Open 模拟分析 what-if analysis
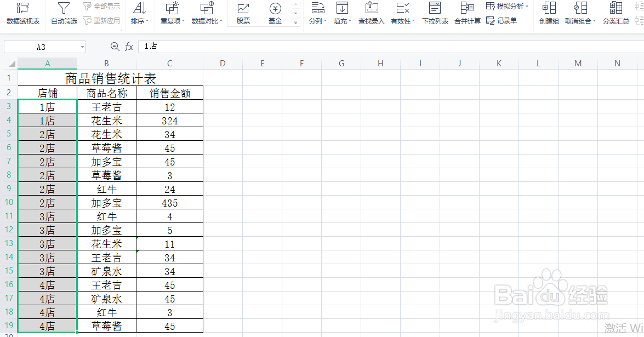 (x=507, y=7)
